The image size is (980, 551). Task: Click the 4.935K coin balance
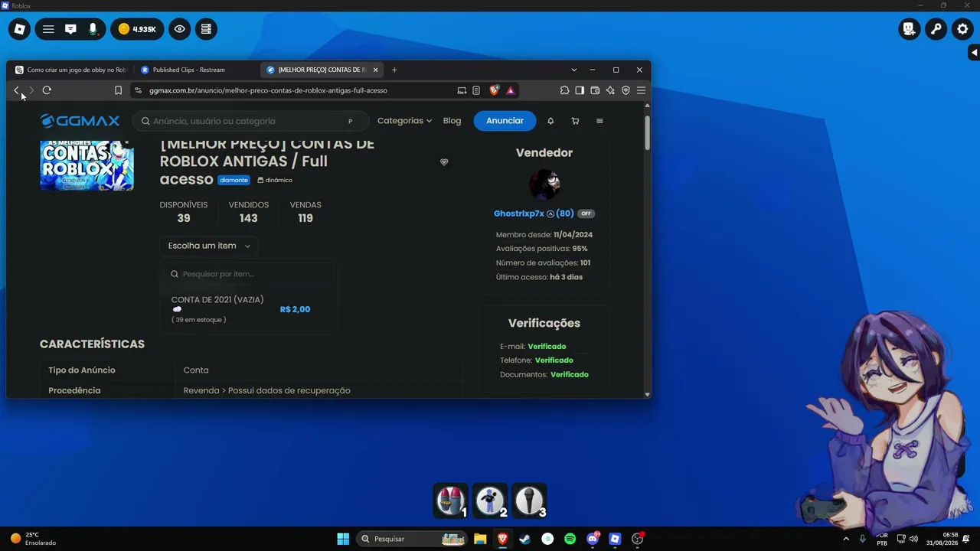(x=137, y=29)
